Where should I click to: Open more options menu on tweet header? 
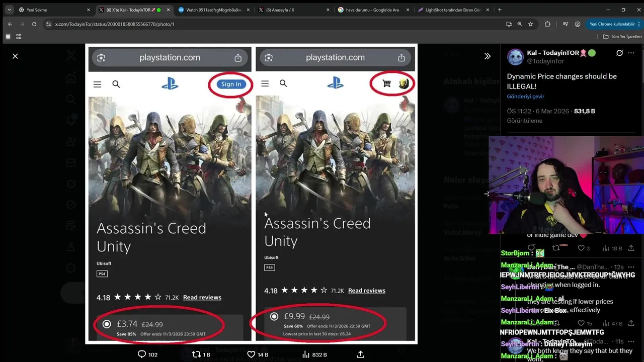coord(631,53)
